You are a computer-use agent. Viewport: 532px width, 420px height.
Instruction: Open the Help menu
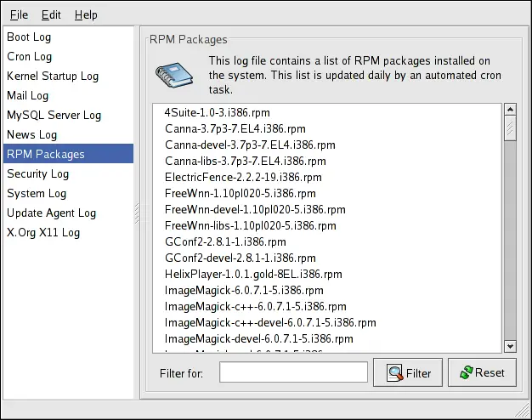click(86, 14)
